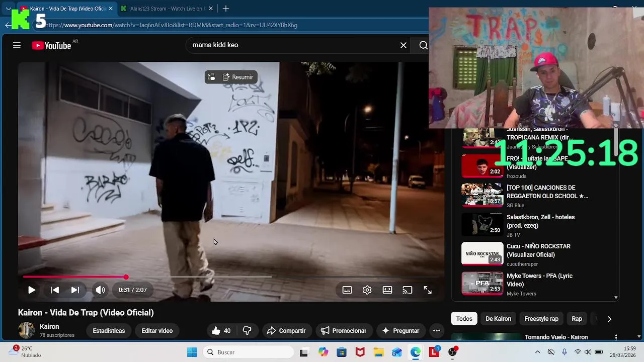Toggle subtitles on the player
This screenshot has height=362, width=644.
pos(347,290)
